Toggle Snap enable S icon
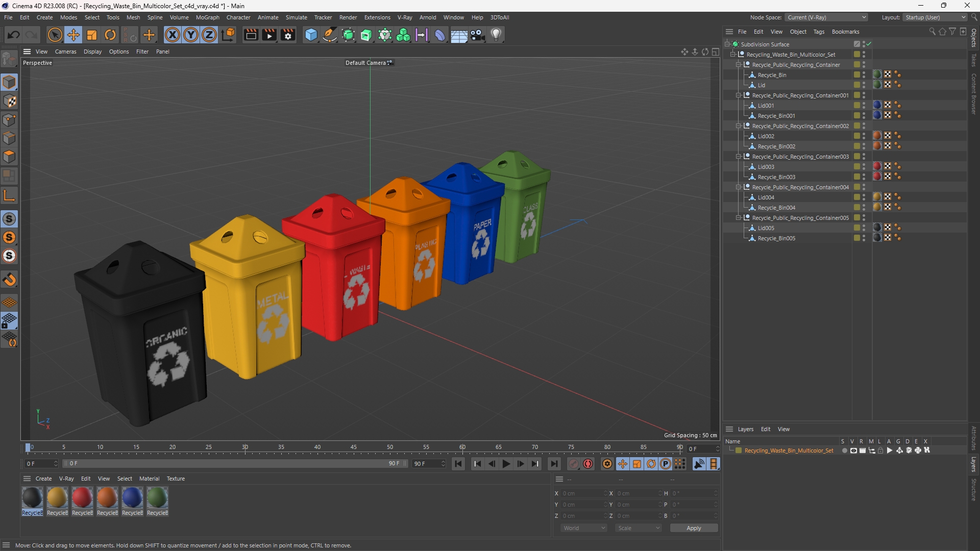The width and height of the screenshot is (980, 551). pyautogui.click(x=10, y=219)
